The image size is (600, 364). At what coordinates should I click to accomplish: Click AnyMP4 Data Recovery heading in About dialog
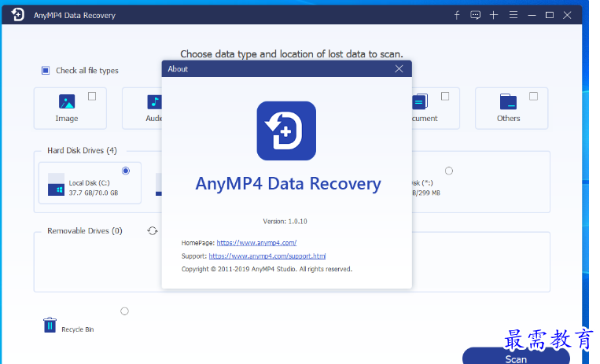tap(288, 184)
